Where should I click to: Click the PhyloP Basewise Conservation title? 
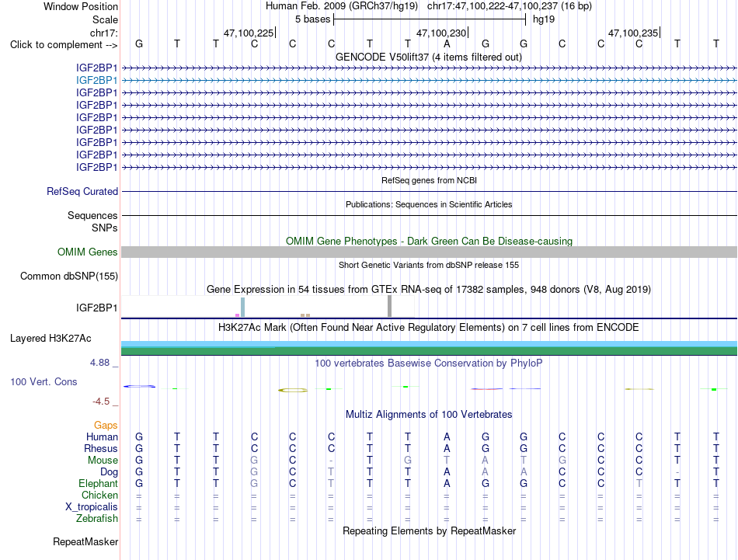tap(429, 363)
